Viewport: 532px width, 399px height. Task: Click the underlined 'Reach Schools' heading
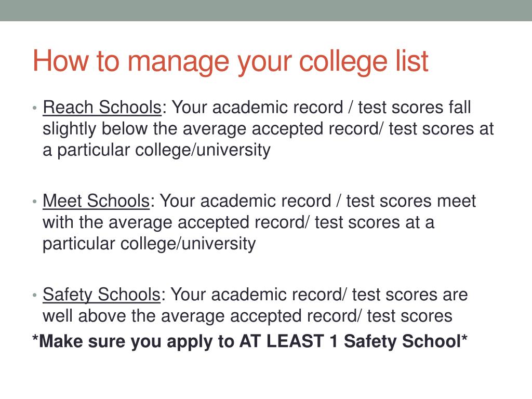[102, 108]
